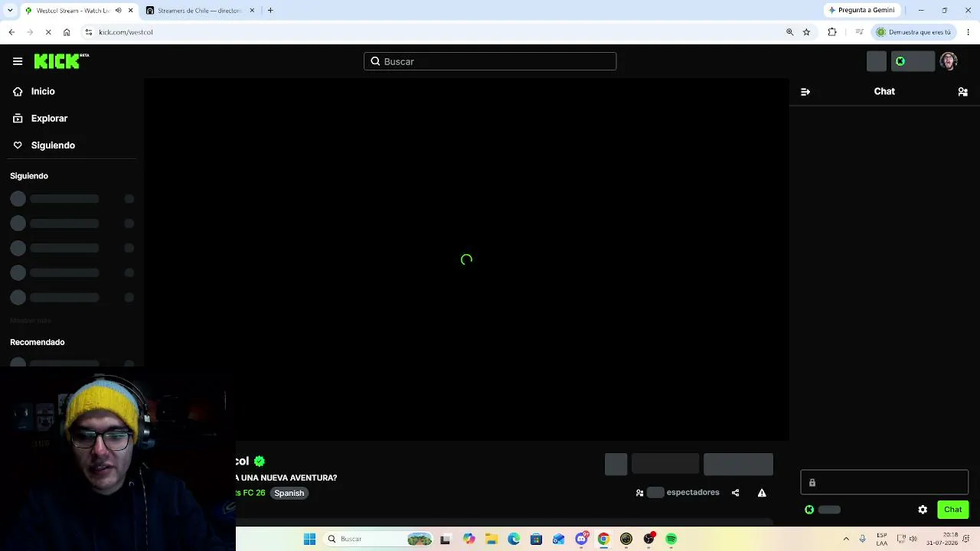Screen dimensions: 980x551
Task: Open Microsoft Store from the taskbar
Action: (536, 539)
